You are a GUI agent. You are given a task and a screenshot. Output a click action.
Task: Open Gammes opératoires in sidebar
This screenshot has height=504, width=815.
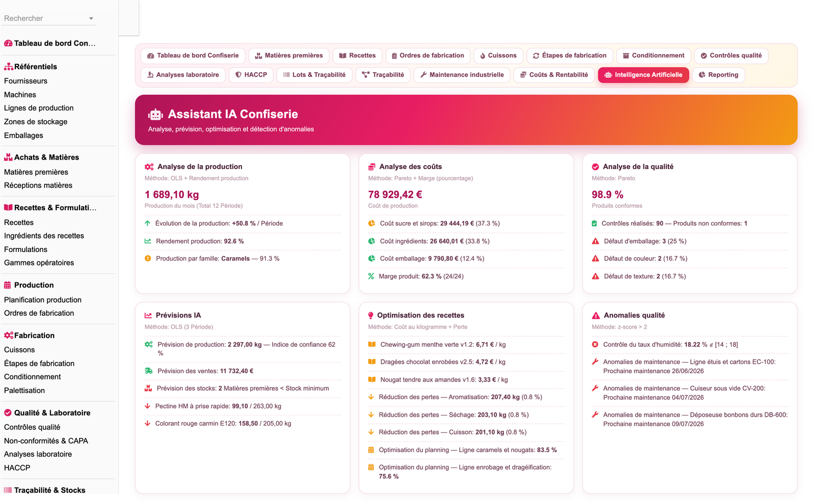[39, 263]
